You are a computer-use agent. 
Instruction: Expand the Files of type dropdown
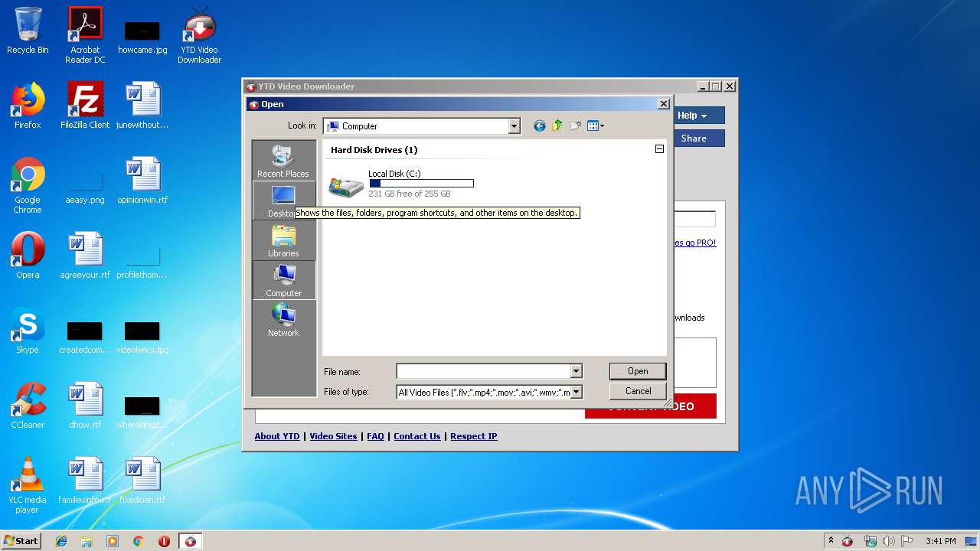(x=576, y=392)
